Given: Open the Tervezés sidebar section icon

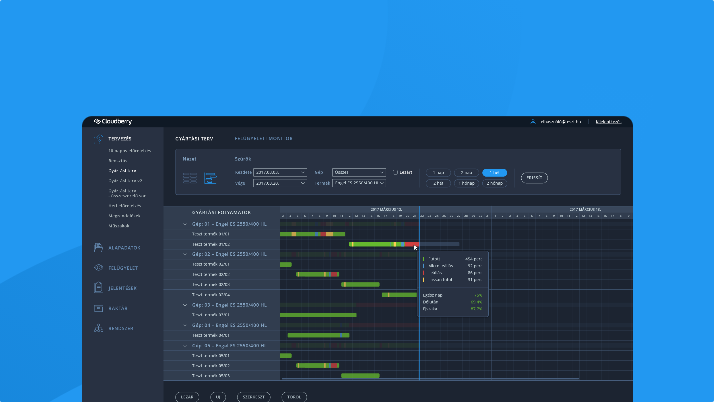Looking at the screenshot, I should (x=98, y=139).
